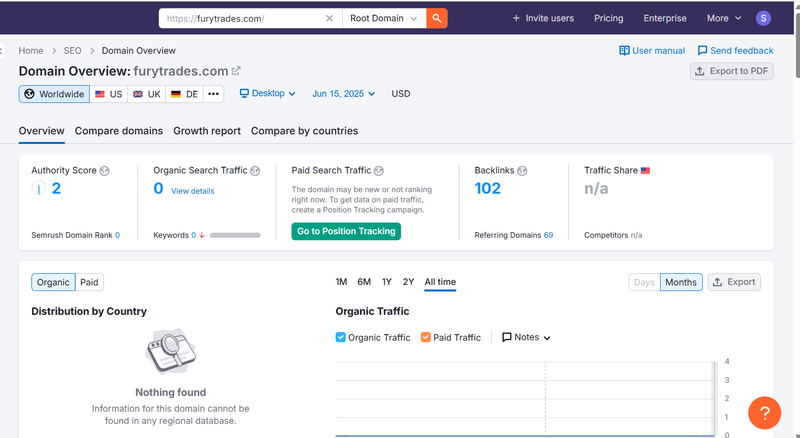Open furytrades.com external link icon
This screenshot has height=438, width=800.
236,71
